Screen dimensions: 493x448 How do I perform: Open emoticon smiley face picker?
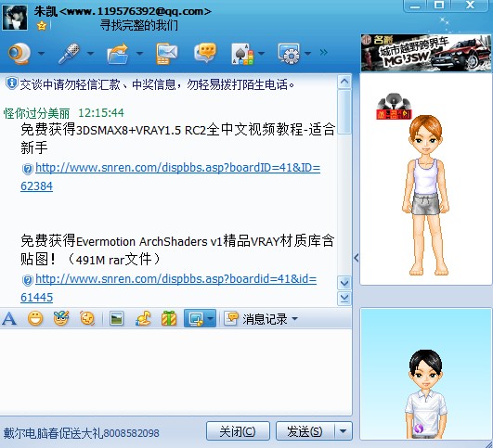(x=35, y=318)
